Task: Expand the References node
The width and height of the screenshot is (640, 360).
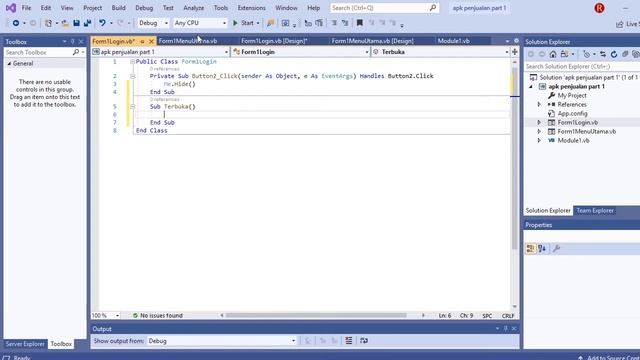Action: pos(539,104)
